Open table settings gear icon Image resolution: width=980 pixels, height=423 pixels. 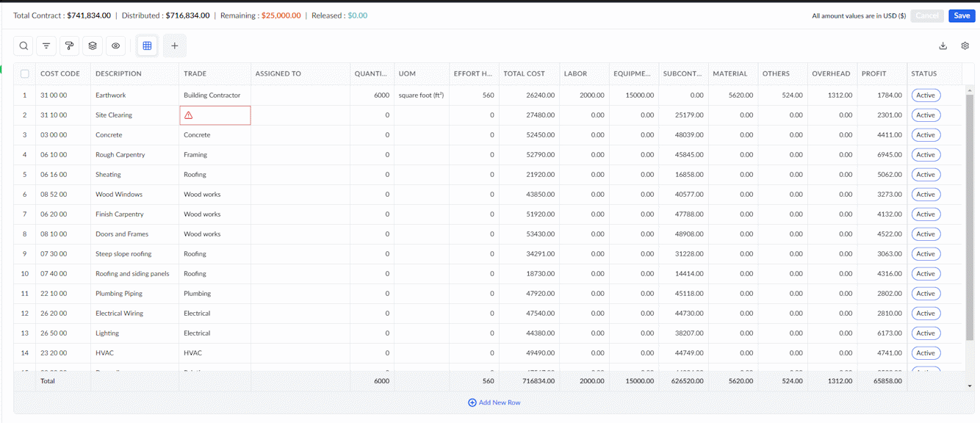pos(965,46)
